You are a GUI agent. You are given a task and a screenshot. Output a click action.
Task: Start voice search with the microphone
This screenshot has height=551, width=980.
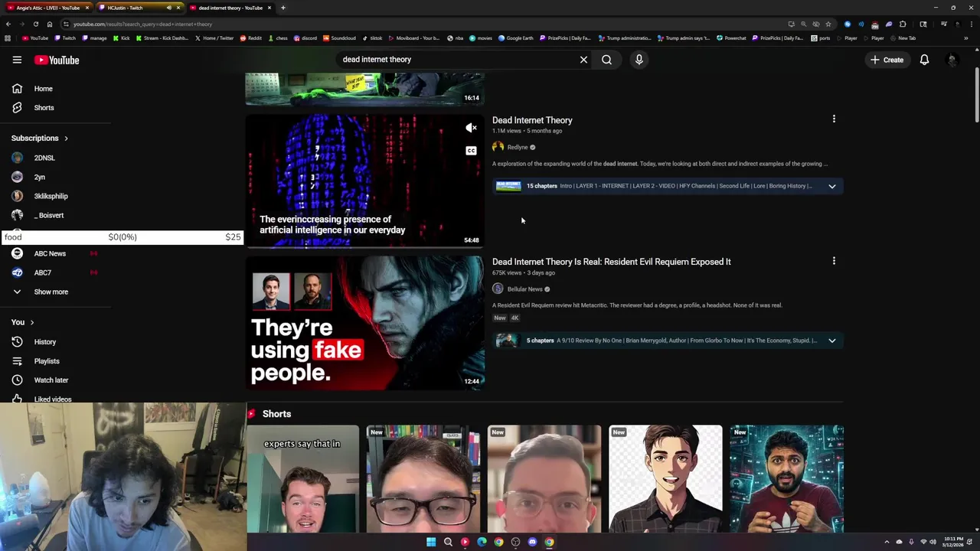639,60
